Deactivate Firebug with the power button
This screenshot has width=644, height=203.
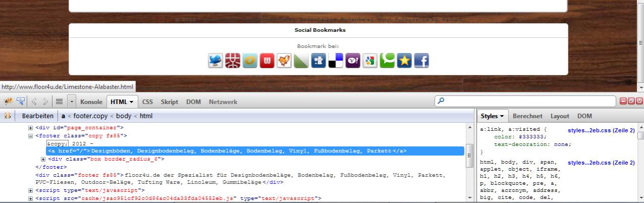tap(639, 101)
